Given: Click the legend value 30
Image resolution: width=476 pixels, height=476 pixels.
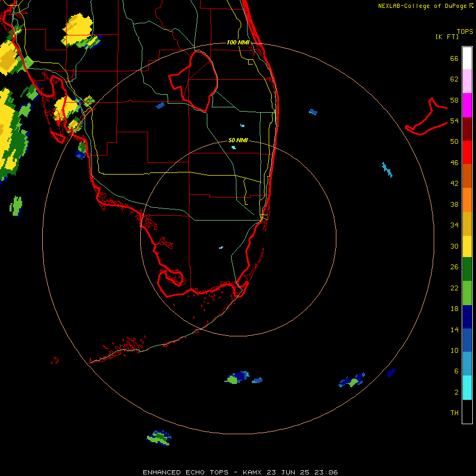Looking at the screenshot, I should [x=454, y=246].
